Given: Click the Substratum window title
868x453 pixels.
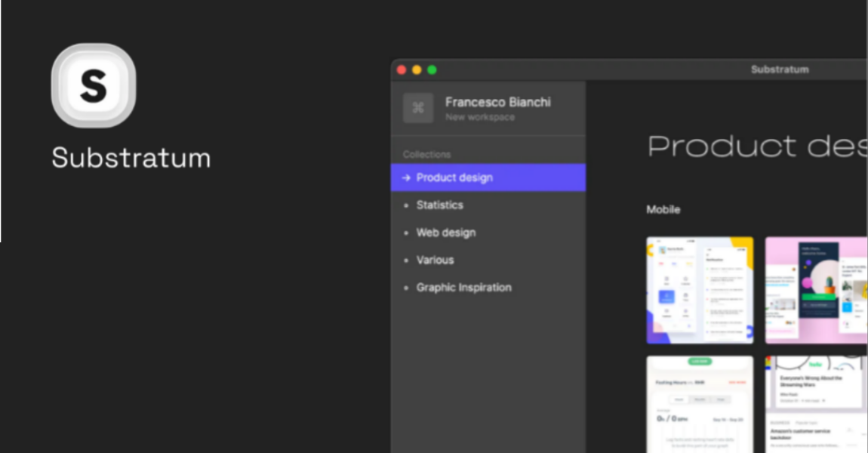Looking at the screenshot, I should 780,69.
